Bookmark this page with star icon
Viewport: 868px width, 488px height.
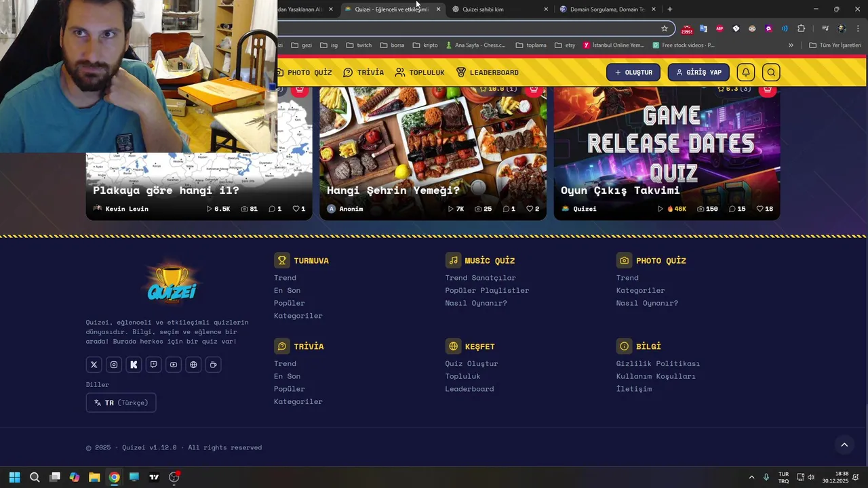665,28
